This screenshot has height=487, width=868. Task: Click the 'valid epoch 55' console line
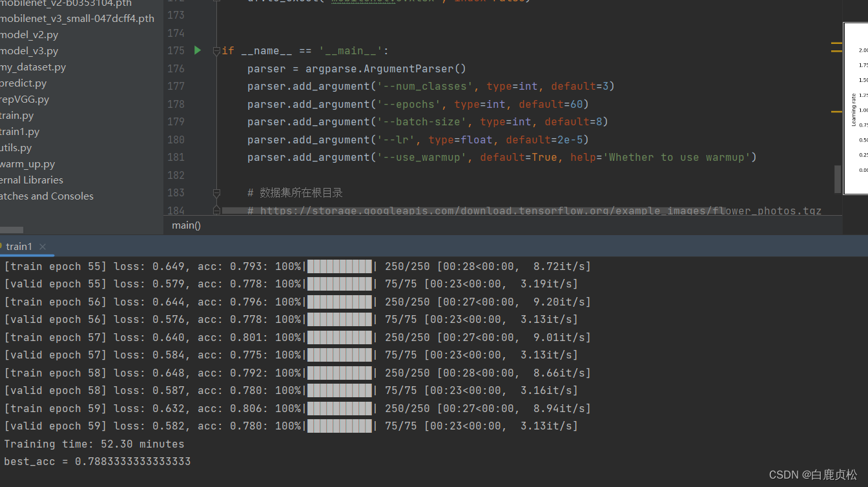tap(291, 284)
